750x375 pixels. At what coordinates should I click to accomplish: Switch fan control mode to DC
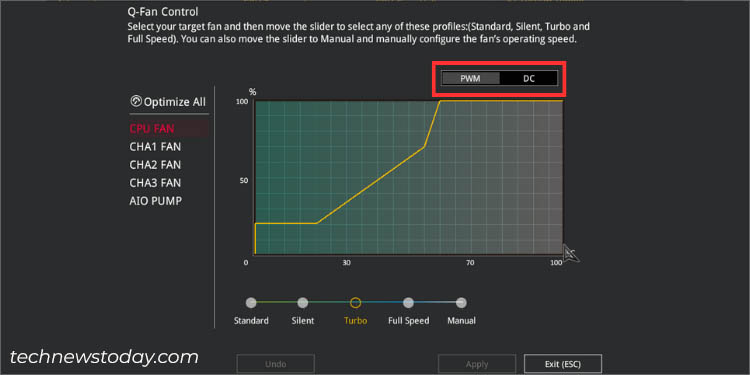coord(529,78)
